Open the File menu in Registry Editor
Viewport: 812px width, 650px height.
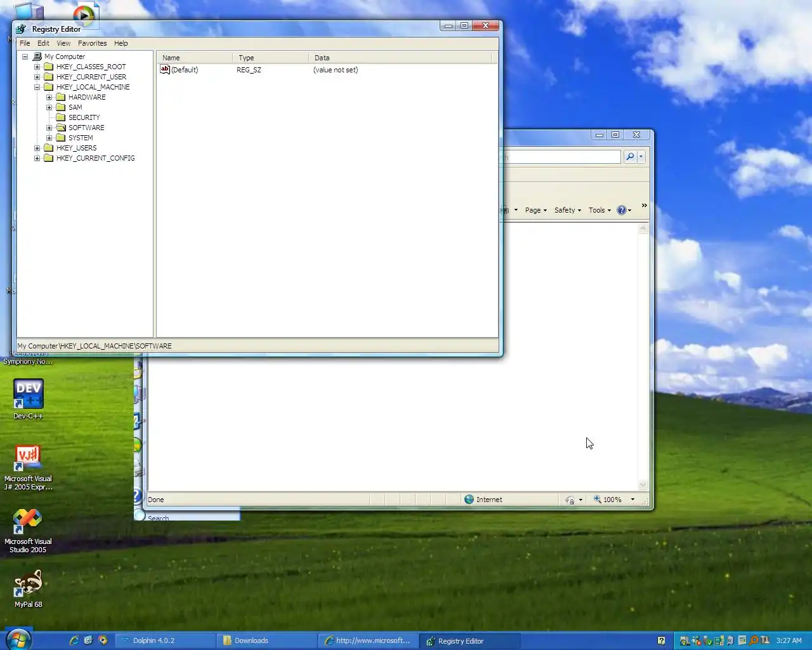point(25,43)
